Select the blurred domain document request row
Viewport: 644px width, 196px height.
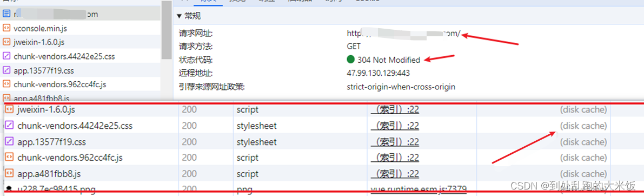81,14
